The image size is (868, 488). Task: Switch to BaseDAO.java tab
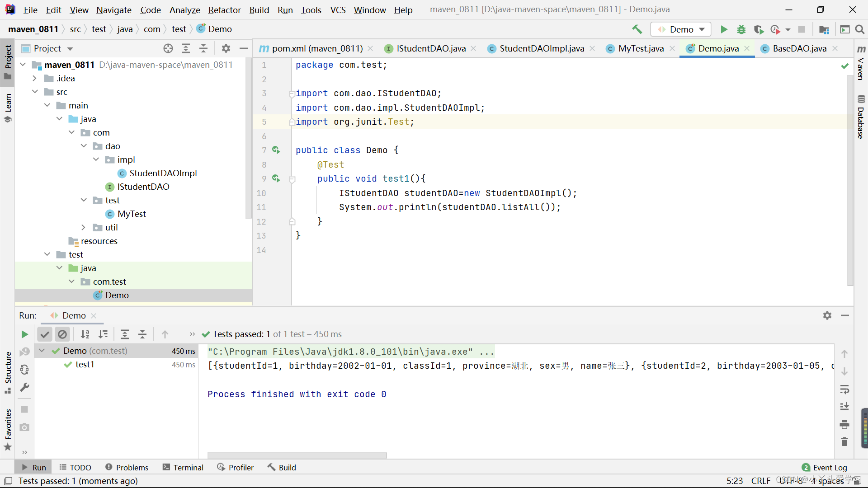coord(799,48)
